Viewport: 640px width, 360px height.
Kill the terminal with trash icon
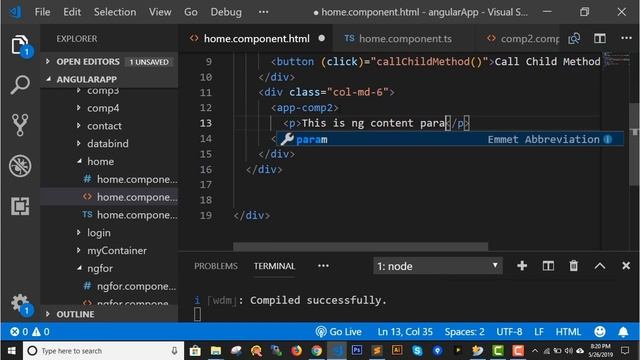[x=573, y=266]
